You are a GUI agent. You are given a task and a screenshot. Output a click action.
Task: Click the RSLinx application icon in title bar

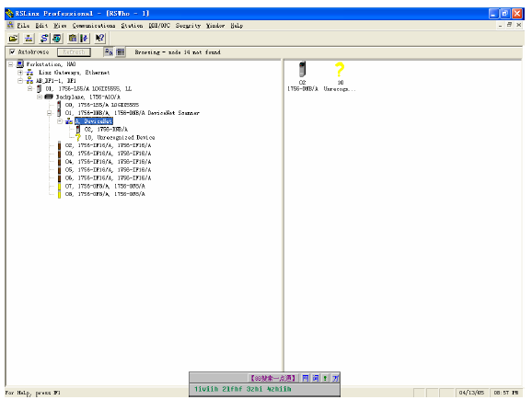pyautogui.click(x=9, y=14)
